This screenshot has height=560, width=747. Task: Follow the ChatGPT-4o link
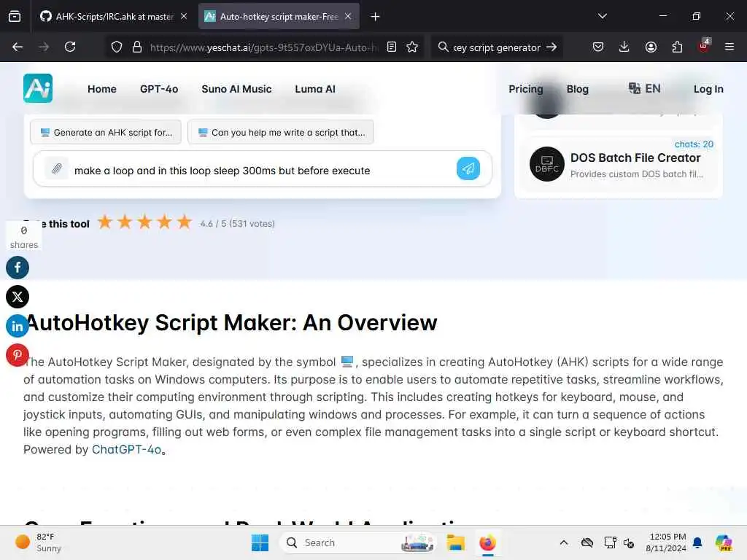[126, 449]
